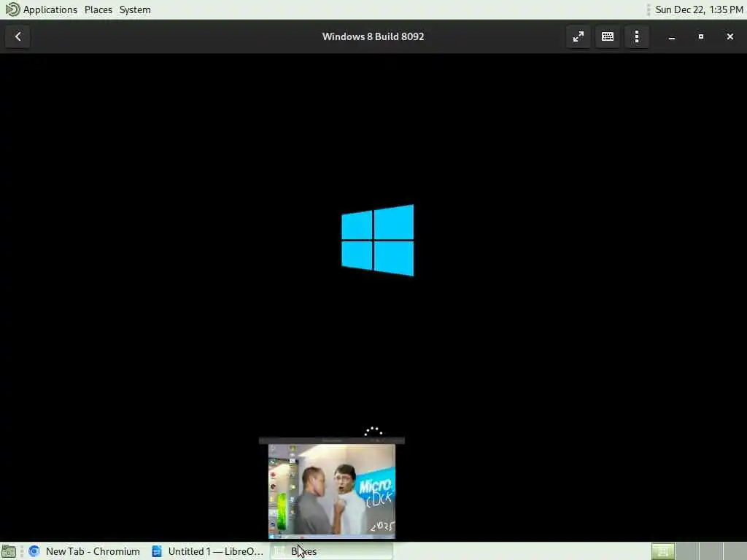Open the Boxes three-dot menu
This screenshot has width=747, height=560.
(637, 36)
